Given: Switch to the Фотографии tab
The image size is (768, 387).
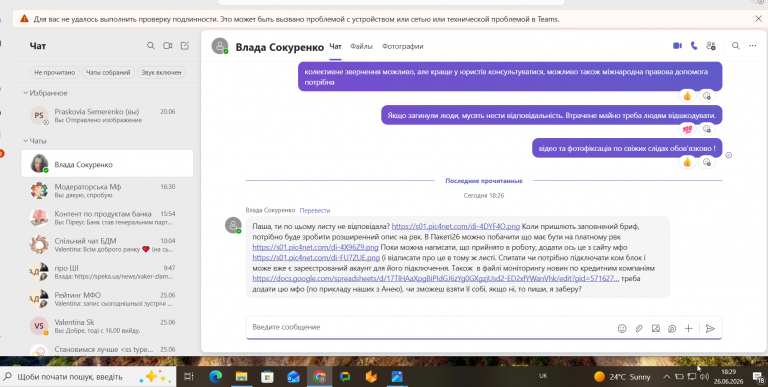Looking at the screenshot, I should (403, 46).
